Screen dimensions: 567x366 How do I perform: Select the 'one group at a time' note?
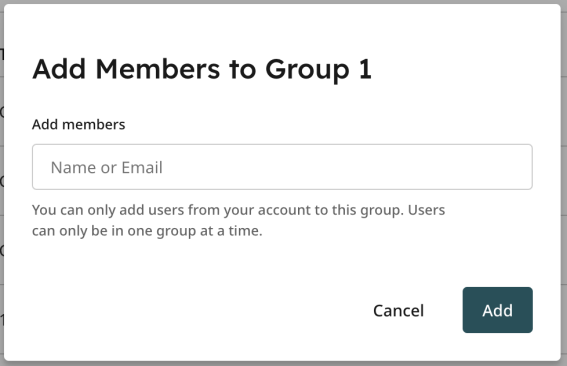[x=147, y=231]
